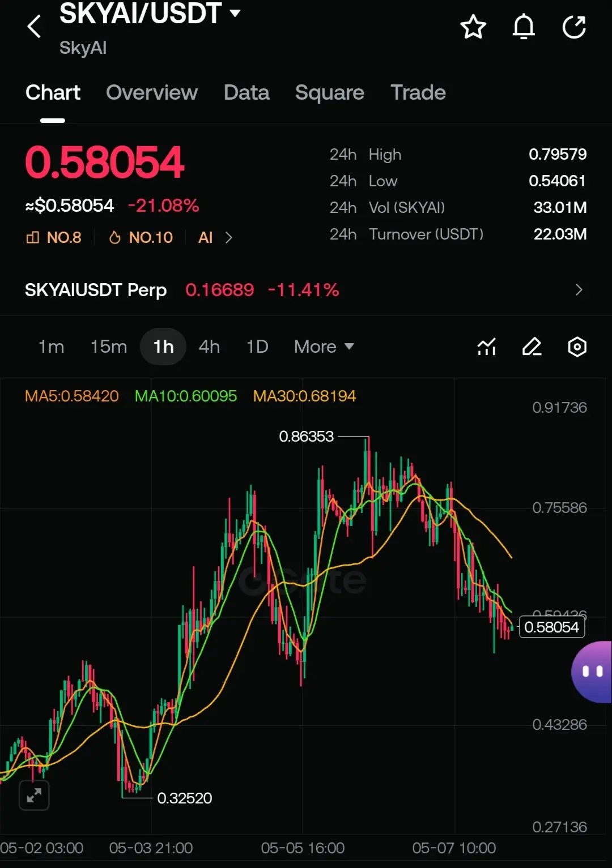Tap the MA5:0.58420 indicator label

[72, 396]
